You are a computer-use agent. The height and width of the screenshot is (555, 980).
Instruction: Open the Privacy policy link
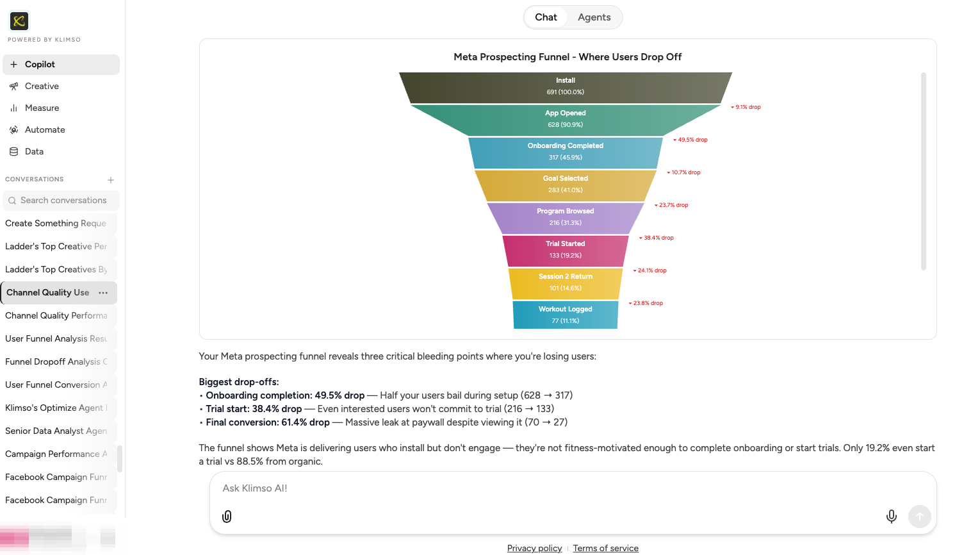point(534,548)
